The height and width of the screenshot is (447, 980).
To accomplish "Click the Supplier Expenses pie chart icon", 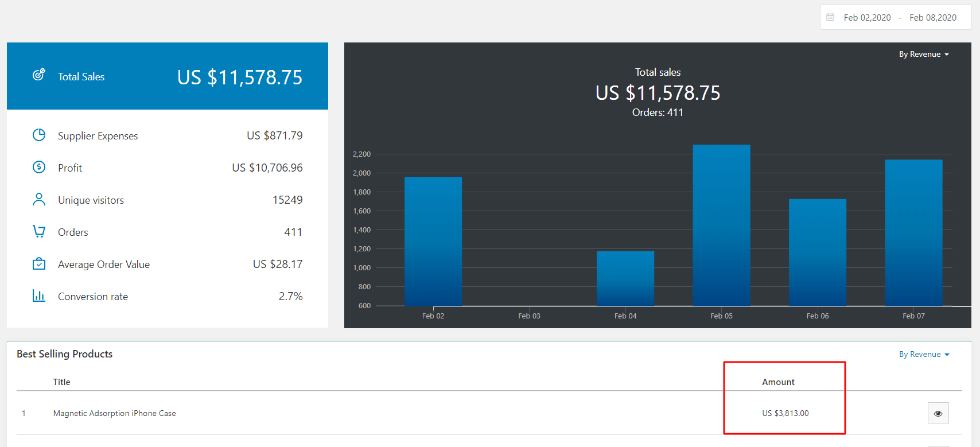I will [x=39, y=135].
